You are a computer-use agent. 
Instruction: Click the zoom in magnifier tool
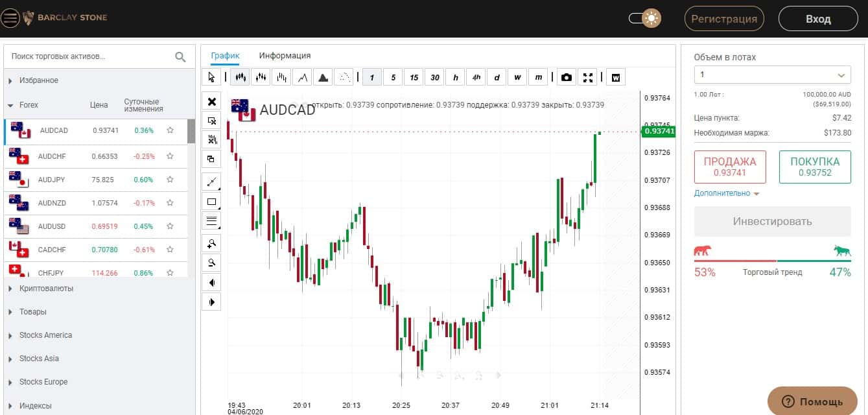211,243
